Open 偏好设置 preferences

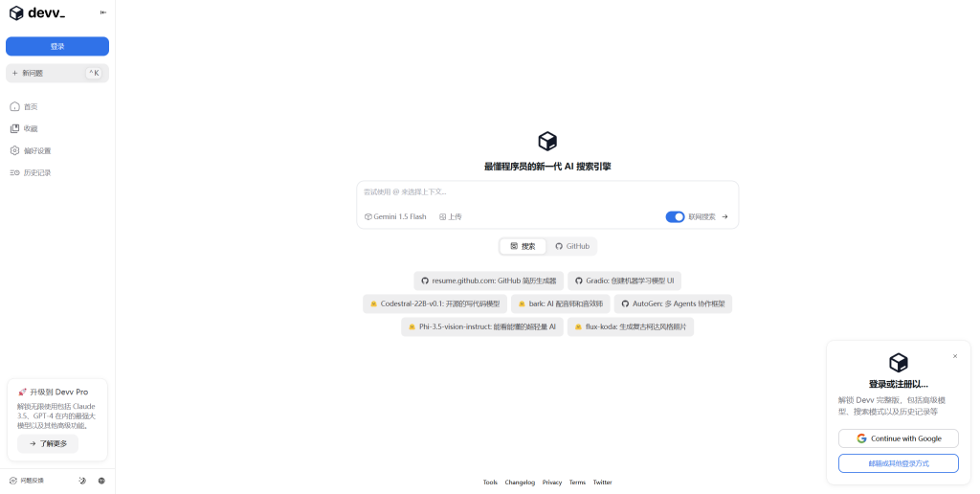(x=31, y=150)
